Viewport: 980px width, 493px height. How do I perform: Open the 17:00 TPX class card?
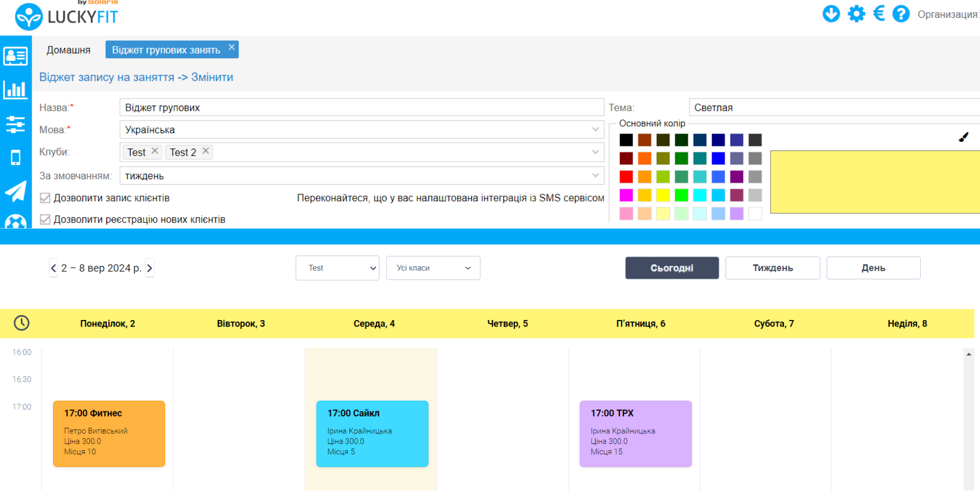tap(635, 434)
